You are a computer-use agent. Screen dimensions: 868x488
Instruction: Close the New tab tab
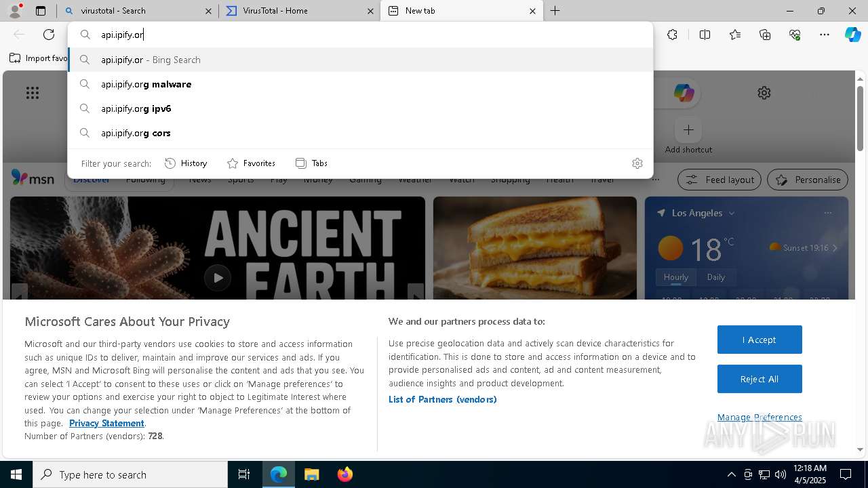pyautogui.click(x=532, y=11)
